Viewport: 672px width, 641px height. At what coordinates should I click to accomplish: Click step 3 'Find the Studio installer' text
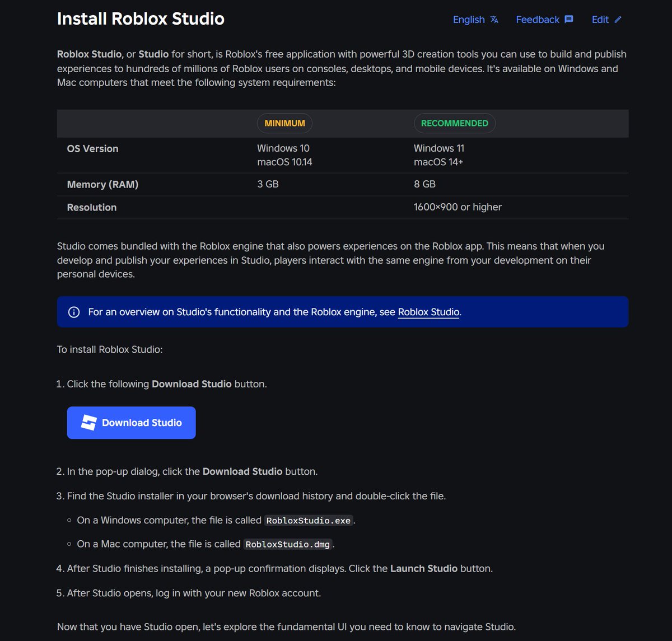tap(256, 496)
